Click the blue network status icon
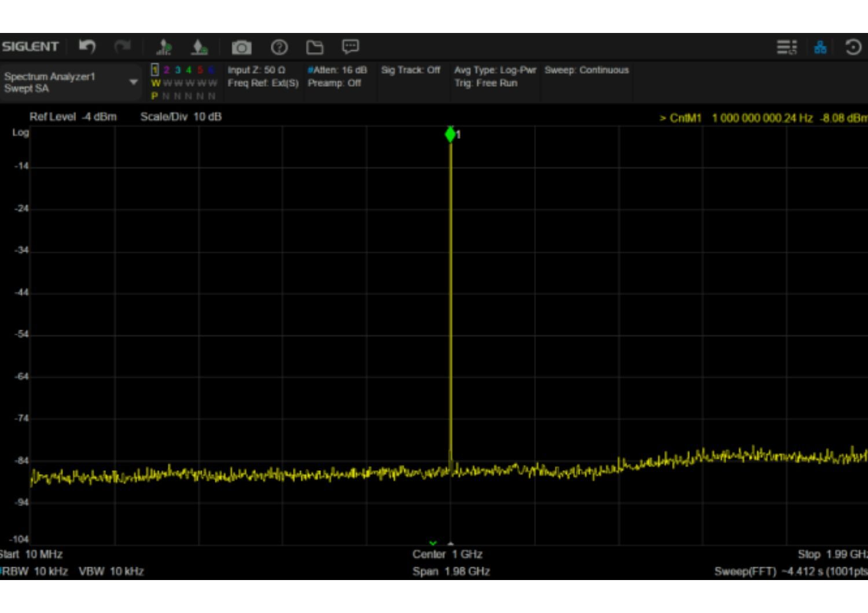The image size is (868, 613). (820, 47)
